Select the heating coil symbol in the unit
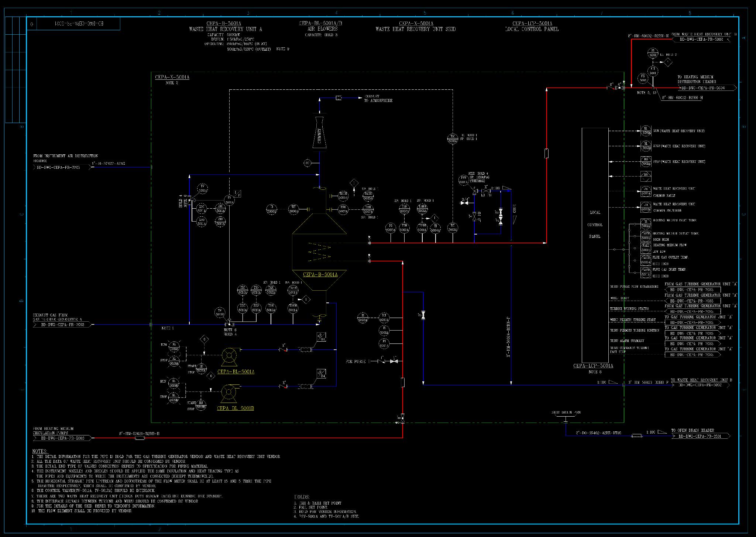 (320, 252)
